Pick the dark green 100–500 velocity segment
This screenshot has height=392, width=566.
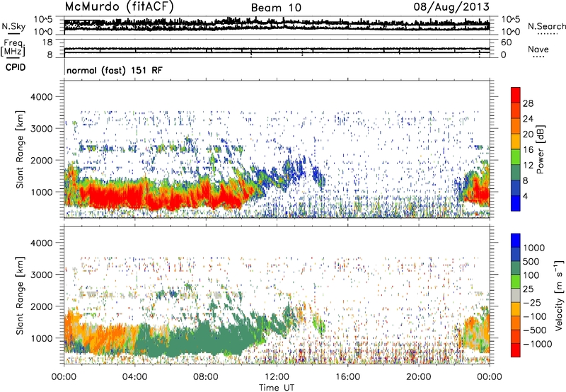point(516,268)
